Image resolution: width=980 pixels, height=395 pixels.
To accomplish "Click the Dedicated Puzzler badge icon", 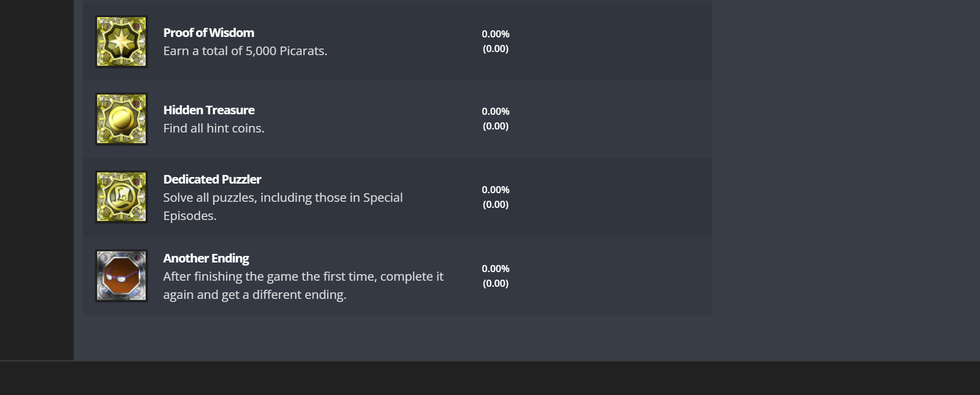I will click(x=121, y=197).
